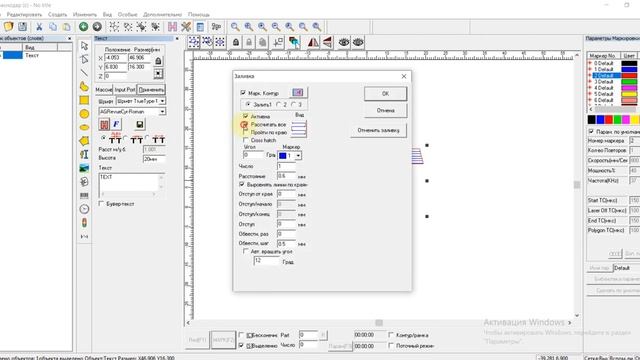Viewport: 640px width, 360px height.
Task: Click the Undo green arrow icon
Action: [83, 27]
